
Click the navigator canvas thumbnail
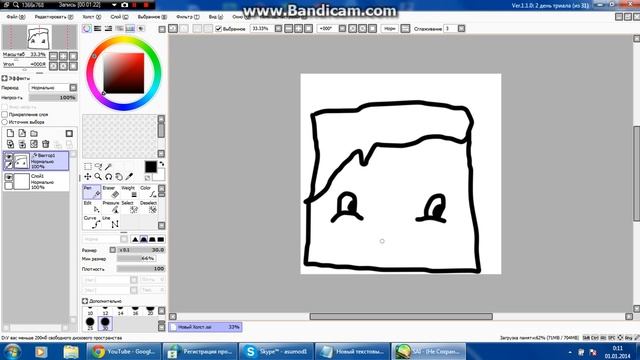pyautogui.click(x=39, y=37)
